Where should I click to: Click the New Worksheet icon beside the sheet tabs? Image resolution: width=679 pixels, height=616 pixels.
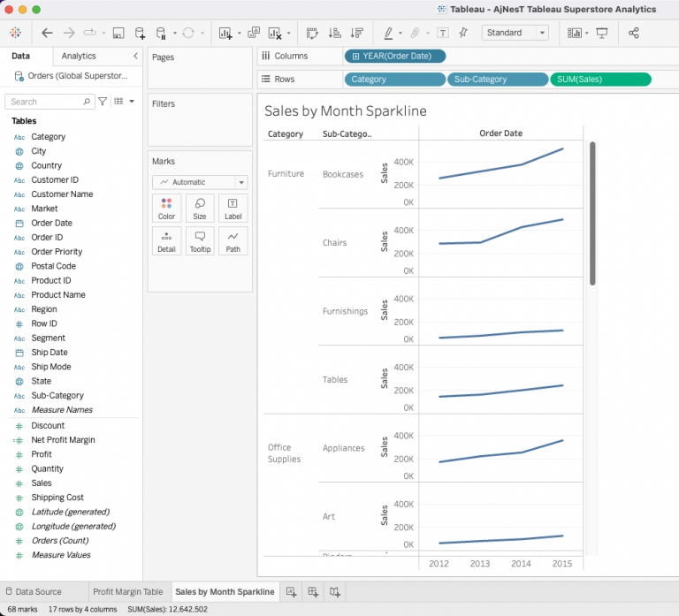(291, 591)
